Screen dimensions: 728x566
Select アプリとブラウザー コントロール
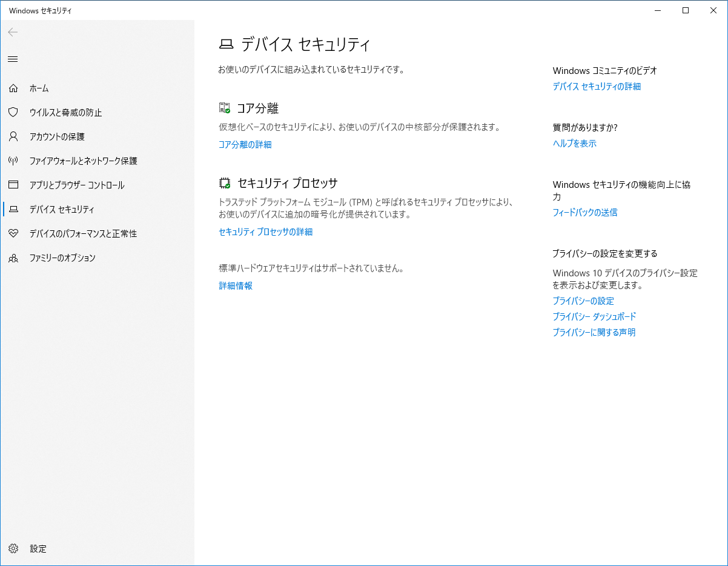77,185
